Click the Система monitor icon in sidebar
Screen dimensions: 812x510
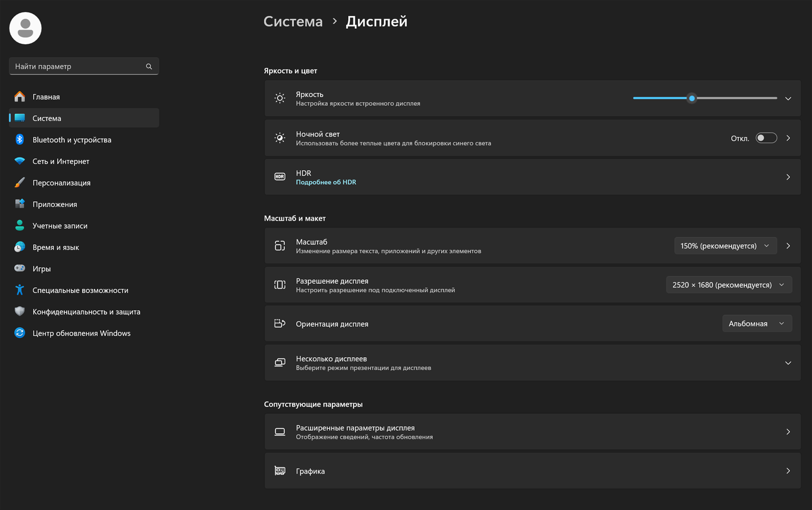pyautogui.click(x=20, y=118)
